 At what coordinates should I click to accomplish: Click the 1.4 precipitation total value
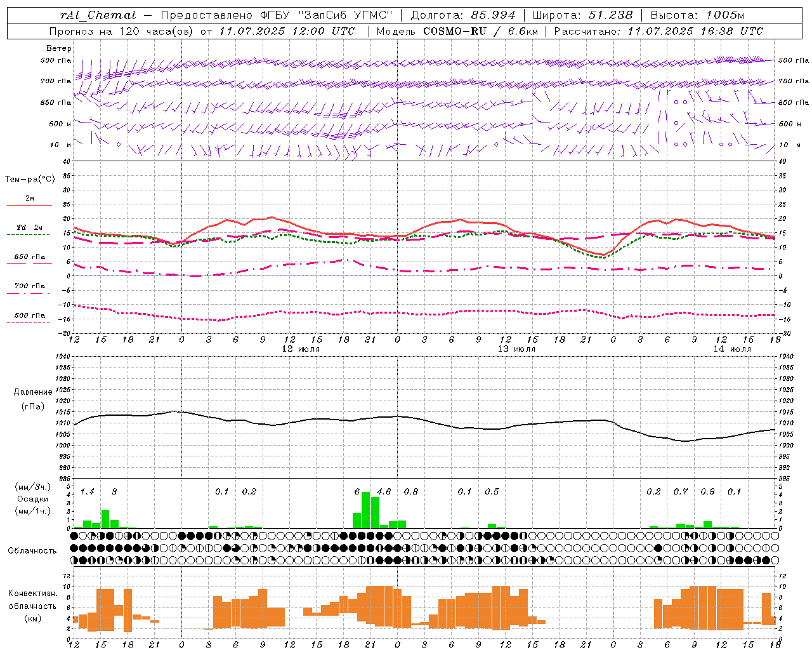(x=88, y=491)
